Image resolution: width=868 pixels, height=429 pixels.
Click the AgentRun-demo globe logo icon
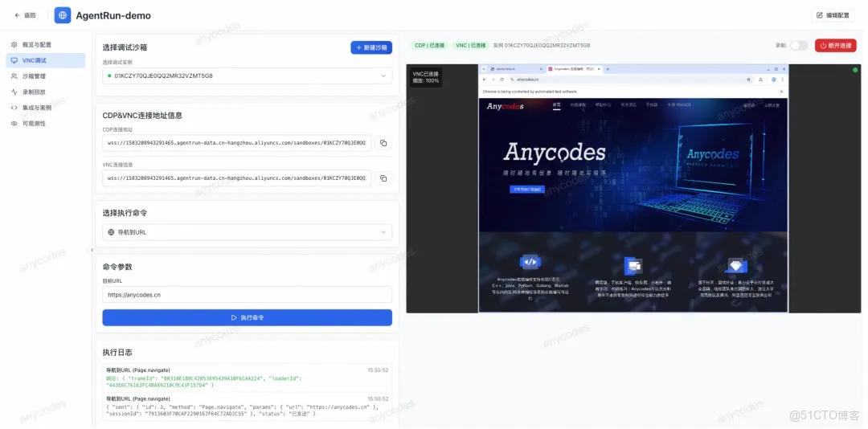coord(63,15)
